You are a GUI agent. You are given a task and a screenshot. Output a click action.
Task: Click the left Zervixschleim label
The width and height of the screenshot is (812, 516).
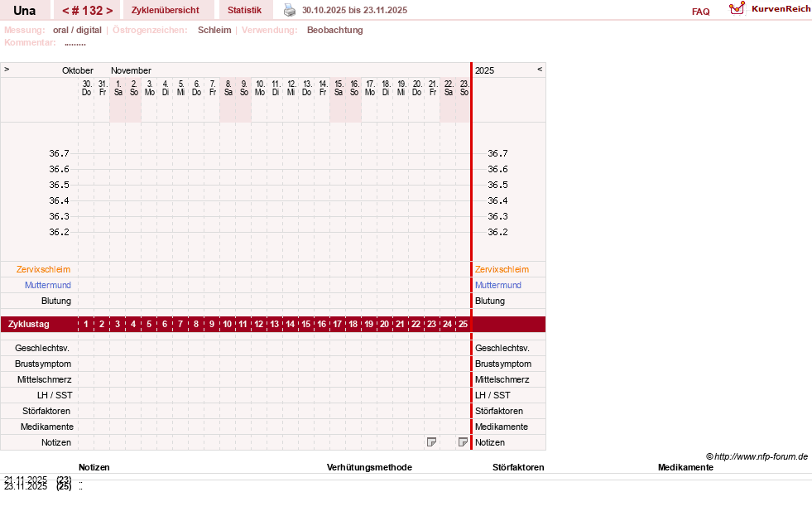tap(44, 269)
